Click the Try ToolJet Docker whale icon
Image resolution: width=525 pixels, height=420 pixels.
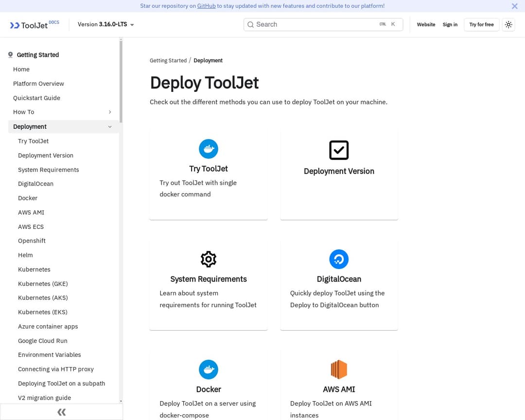pos(208,149)
